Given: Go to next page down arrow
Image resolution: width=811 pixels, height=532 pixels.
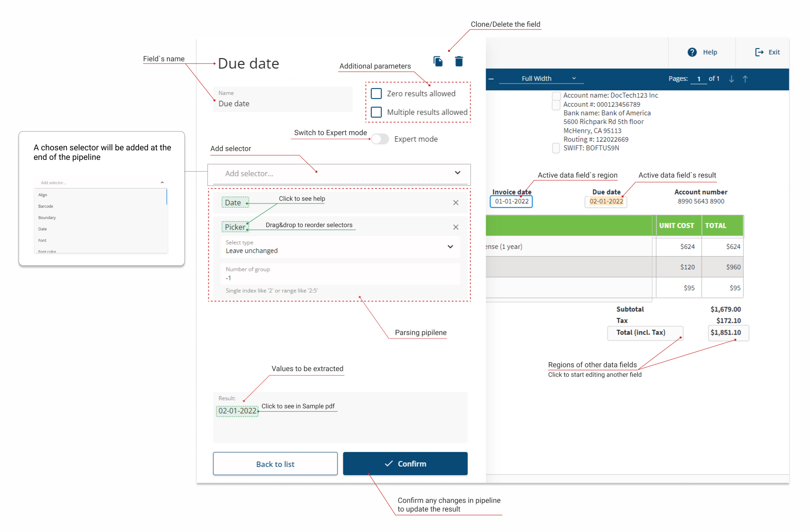Looking at the screenshot, I should [x=731, y=79].
